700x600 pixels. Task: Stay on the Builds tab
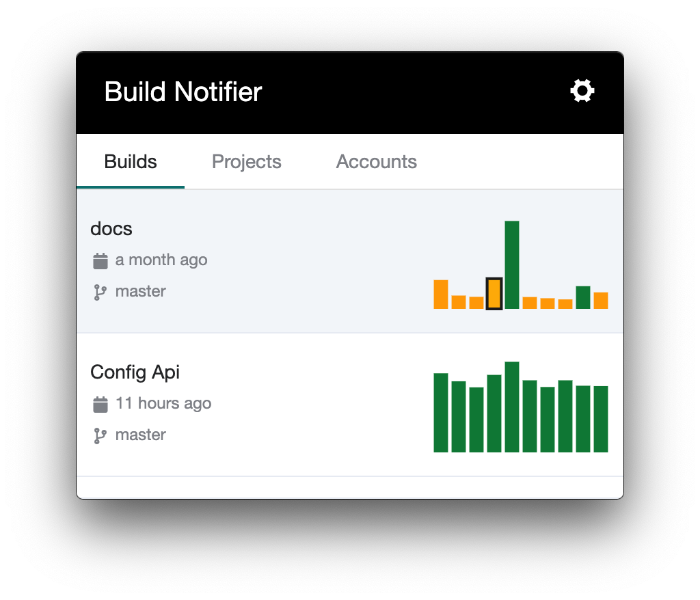click(x=130, y=162)
